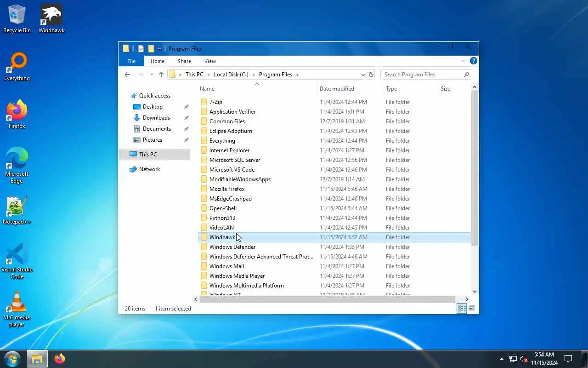Select Pictures in the navigation pane
The image size is (588, 368).
pyautogui.click(x=152, y=140)
